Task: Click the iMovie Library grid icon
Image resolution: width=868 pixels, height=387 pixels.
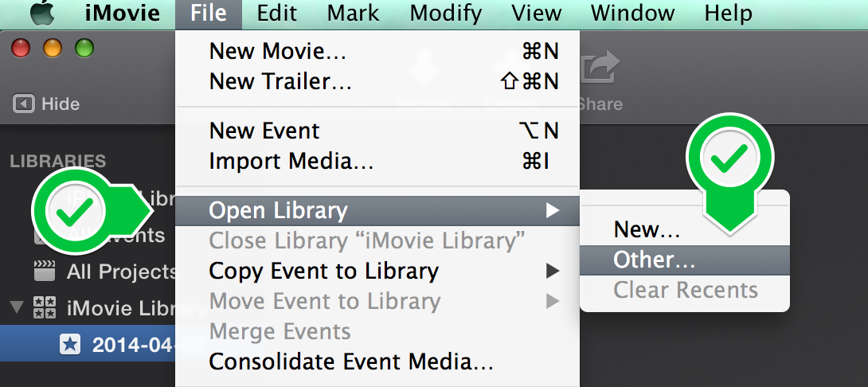Action: 45,307
